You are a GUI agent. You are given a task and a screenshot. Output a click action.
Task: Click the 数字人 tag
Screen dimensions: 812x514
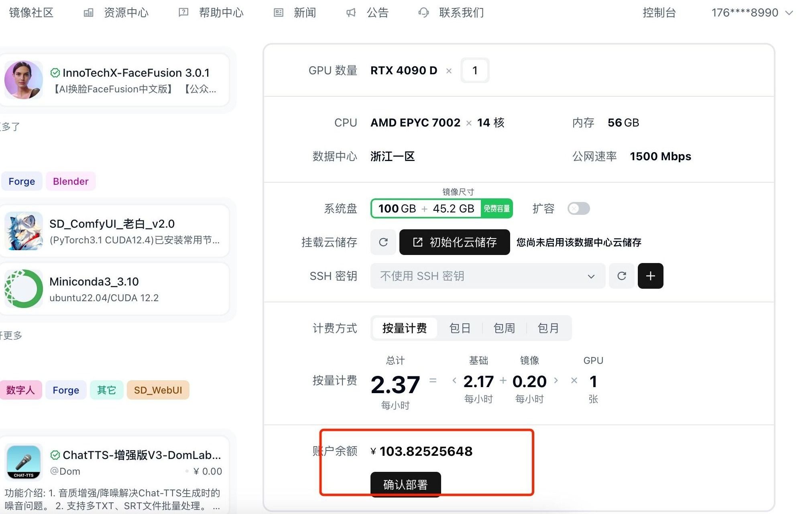pyautogui.click(x=20, y=390)
